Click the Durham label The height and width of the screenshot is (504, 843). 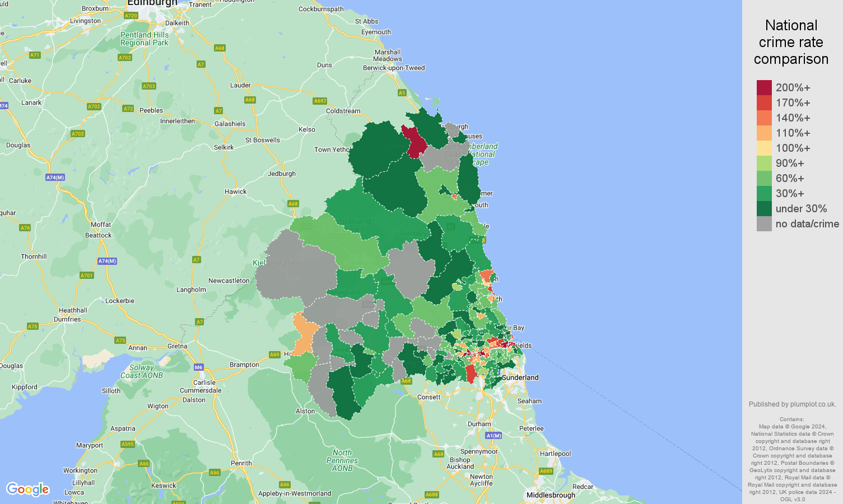[479, 424]
